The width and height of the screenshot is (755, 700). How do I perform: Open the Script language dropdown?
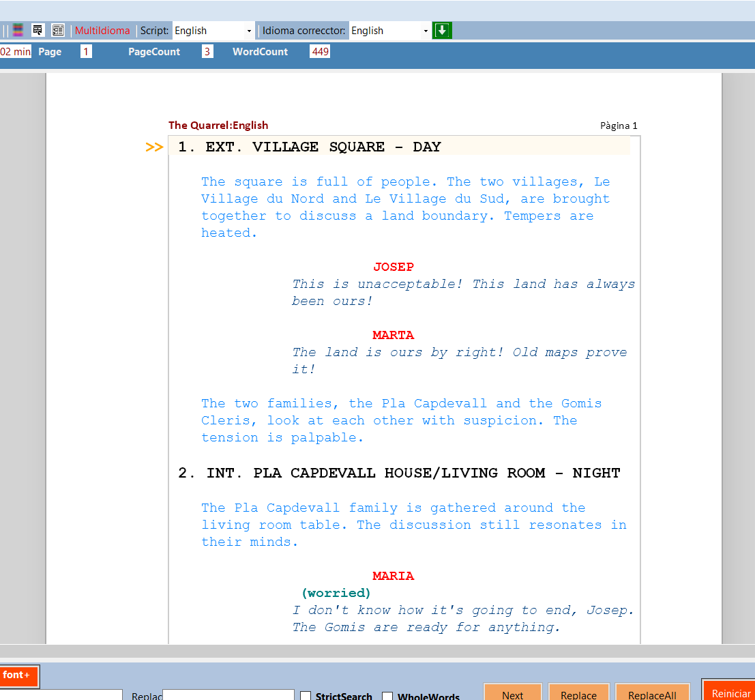(211, 30)
